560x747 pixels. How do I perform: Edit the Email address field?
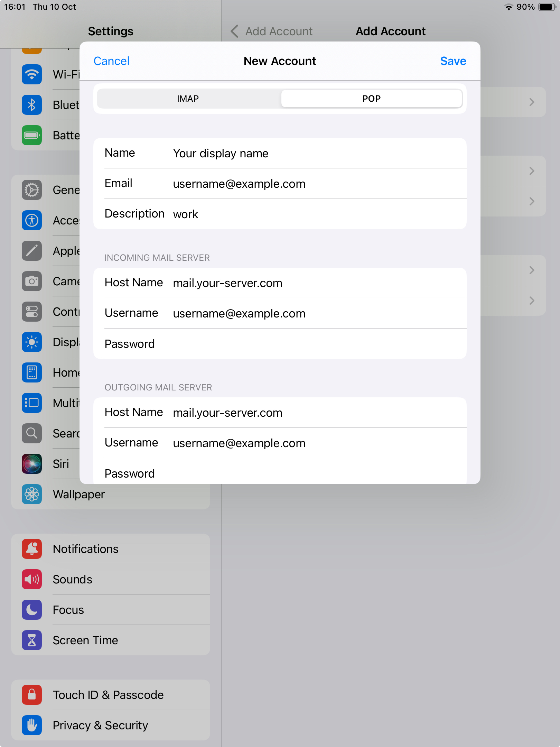click(280, 184)
